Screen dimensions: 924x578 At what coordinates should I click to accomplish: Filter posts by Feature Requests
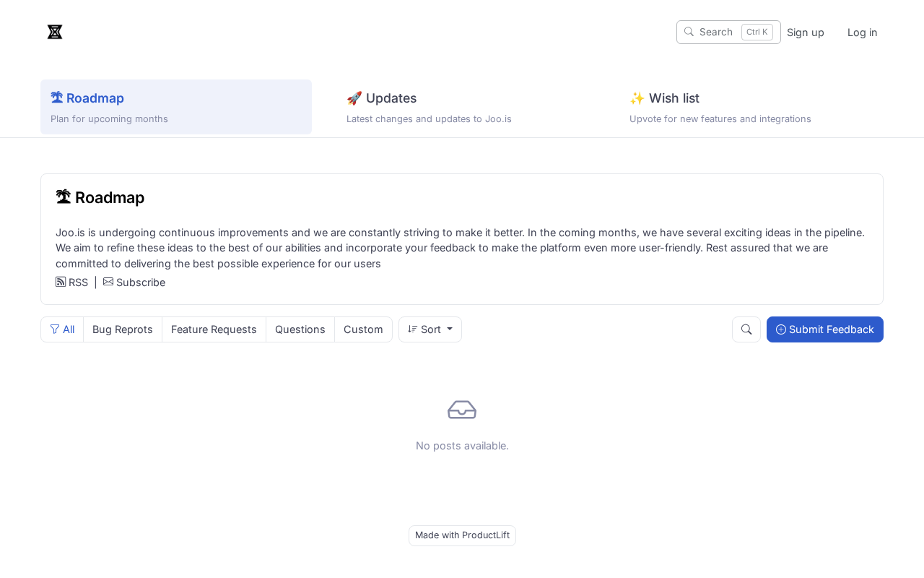pos(214,329)
